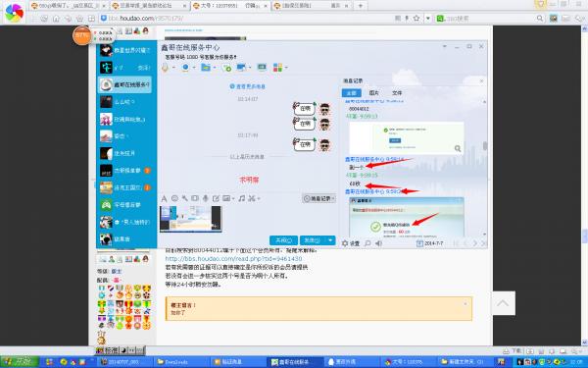Expand the file transfer dropdown arrow
This screenshot has height=368, width=588.
click(x=214, y=68)
